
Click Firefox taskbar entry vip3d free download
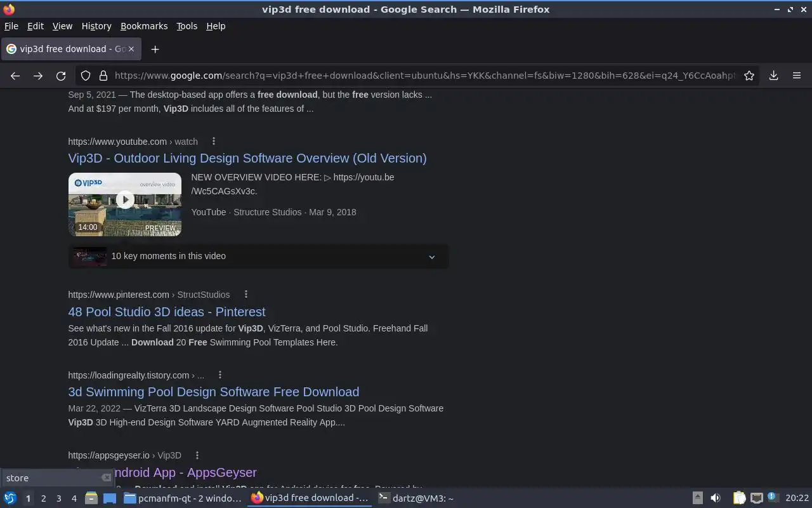(x=310, y=498)
